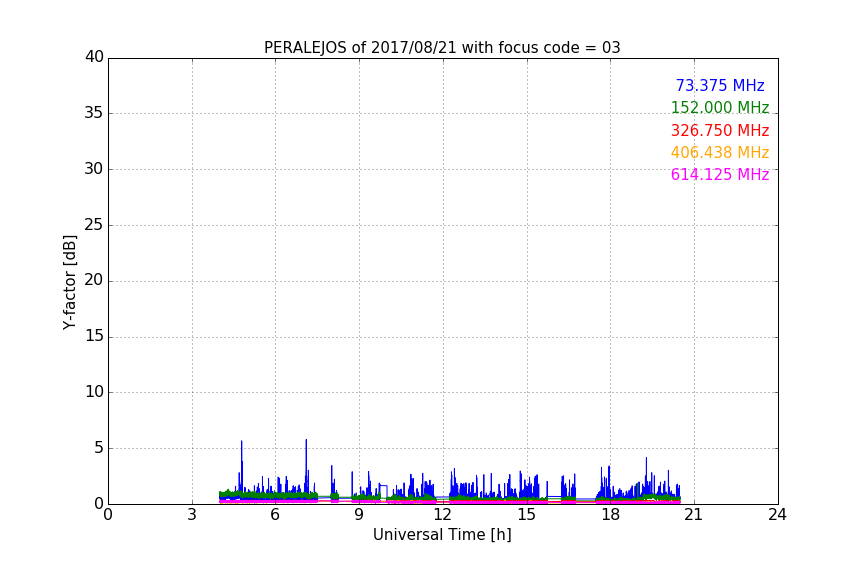This screenshot has height=576, width=864.
Task: Click the x-axis tick label 9
Action: tap(359, 515)
